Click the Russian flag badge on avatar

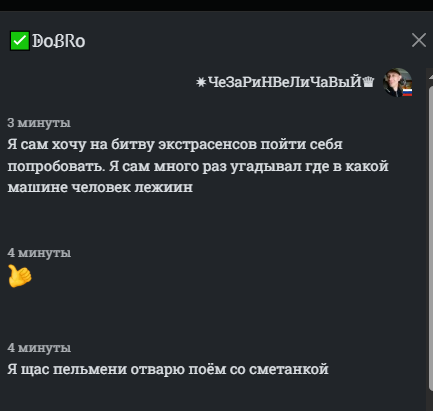coord(407,92)
